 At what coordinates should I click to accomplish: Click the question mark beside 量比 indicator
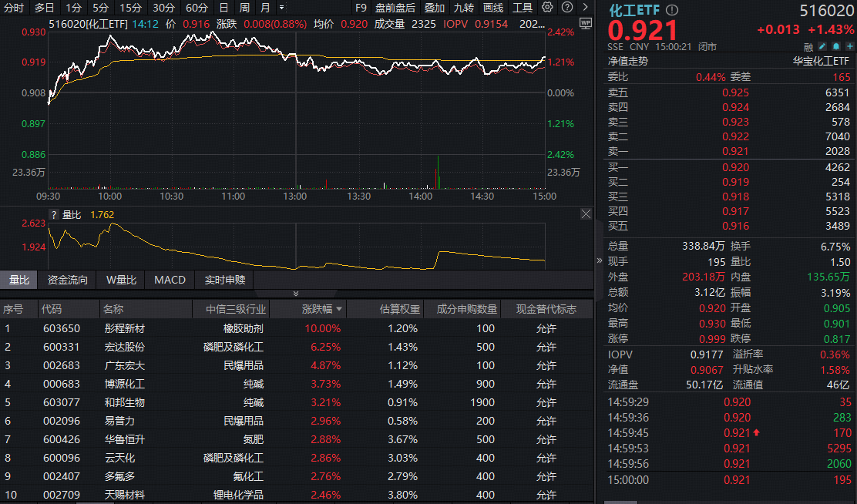pos(54,215)
